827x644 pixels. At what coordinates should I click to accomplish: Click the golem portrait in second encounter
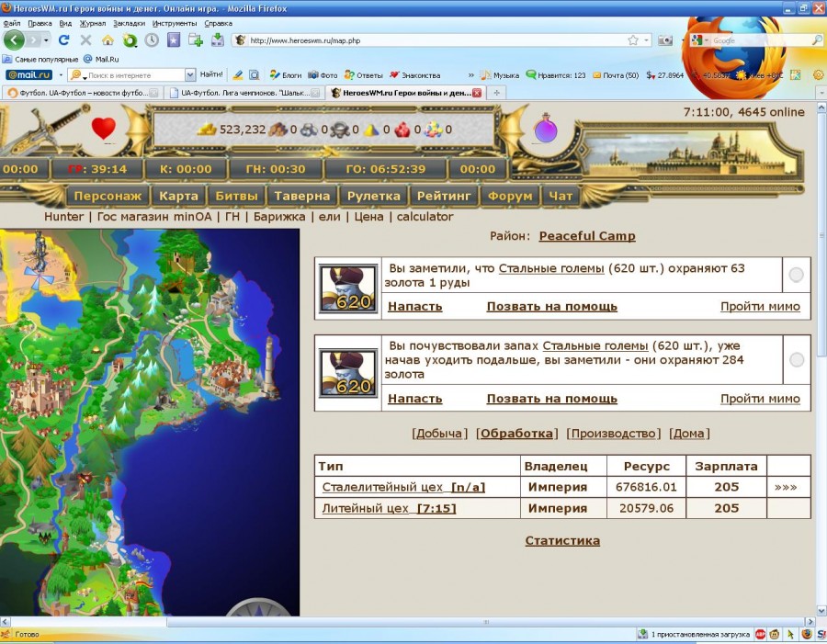(349, 373)
